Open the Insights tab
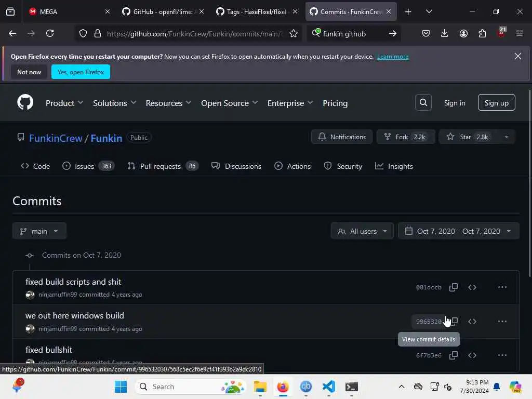This screenshot has width=532, height=399. click(x=394, y=166)
